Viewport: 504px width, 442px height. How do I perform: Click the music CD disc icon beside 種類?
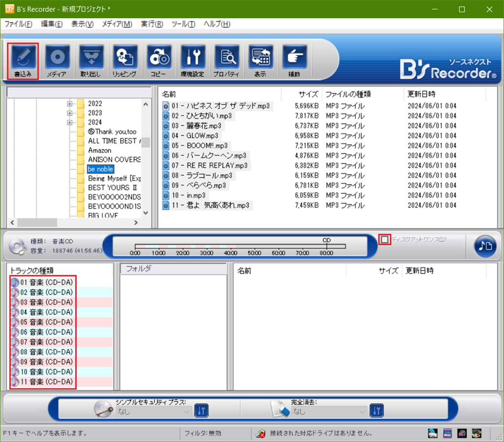point(17,246)
